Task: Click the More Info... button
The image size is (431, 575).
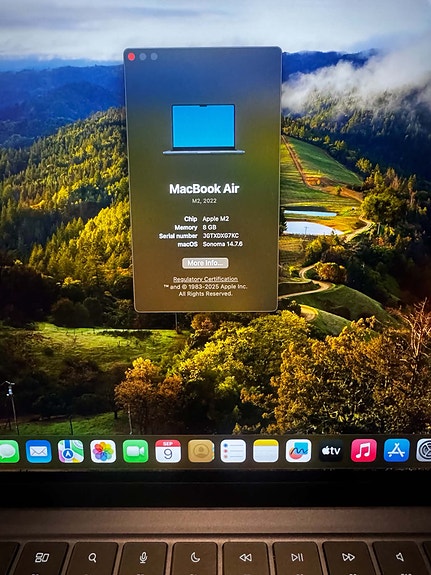Action: (x=205, y=263)
